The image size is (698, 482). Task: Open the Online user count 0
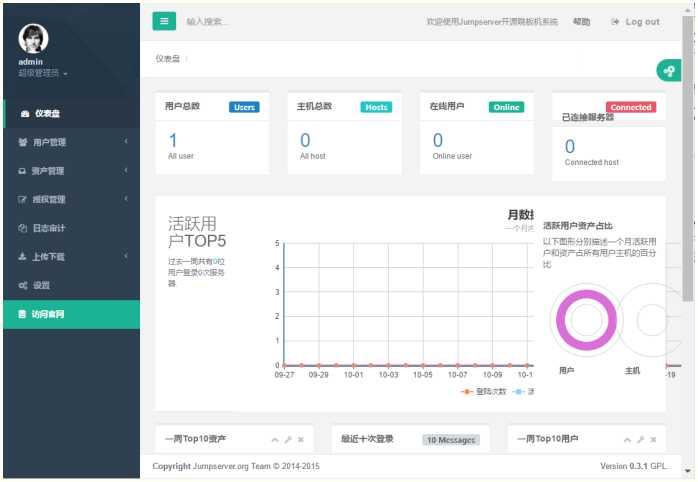[x=438, y=141]
